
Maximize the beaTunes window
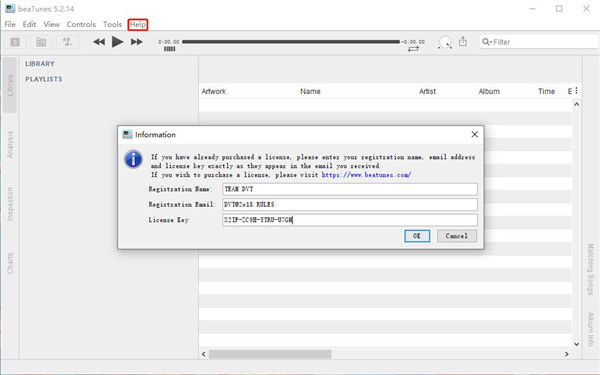click(559, 8)
